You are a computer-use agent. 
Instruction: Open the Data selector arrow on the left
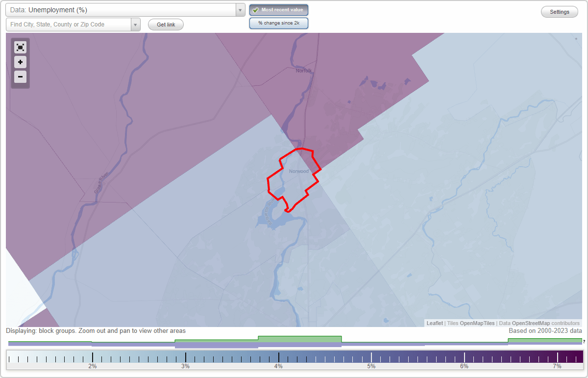[x=240, y=9]
